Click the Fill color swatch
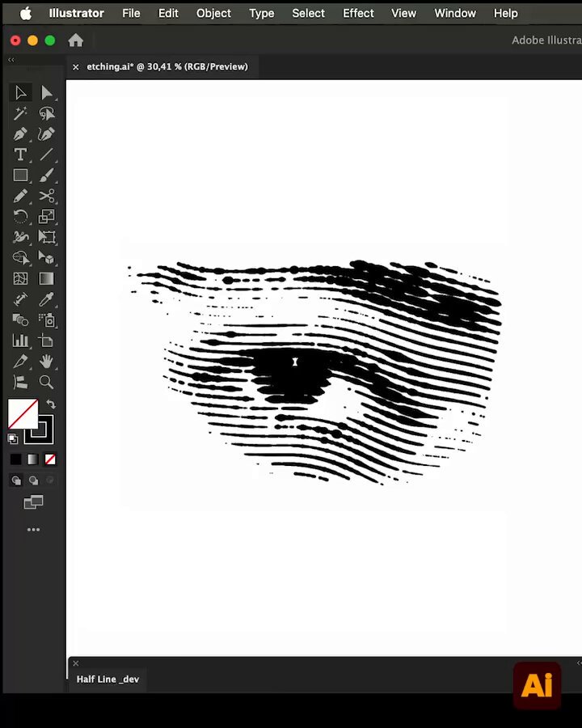Image resolution: width=582 pixels, height=728 pixels. (23, 414)
